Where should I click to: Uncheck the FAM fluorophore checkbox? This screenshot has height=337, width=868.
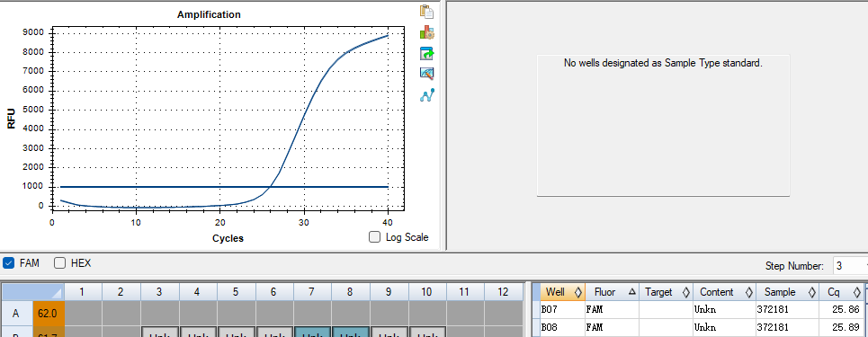(x=8, y=263)
